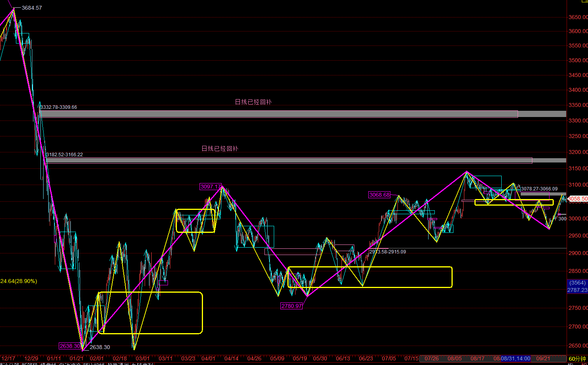Click the 06/23 date on time axis
The width and height of the screenshot is (588, 365).
[x=366, y=358]
